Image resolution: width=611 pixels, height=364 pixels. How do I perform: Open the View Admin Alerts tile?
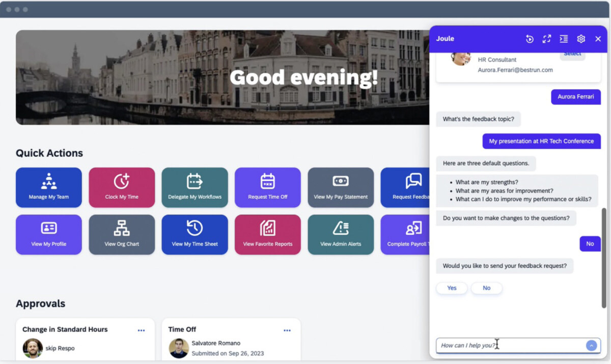[341, 235]
